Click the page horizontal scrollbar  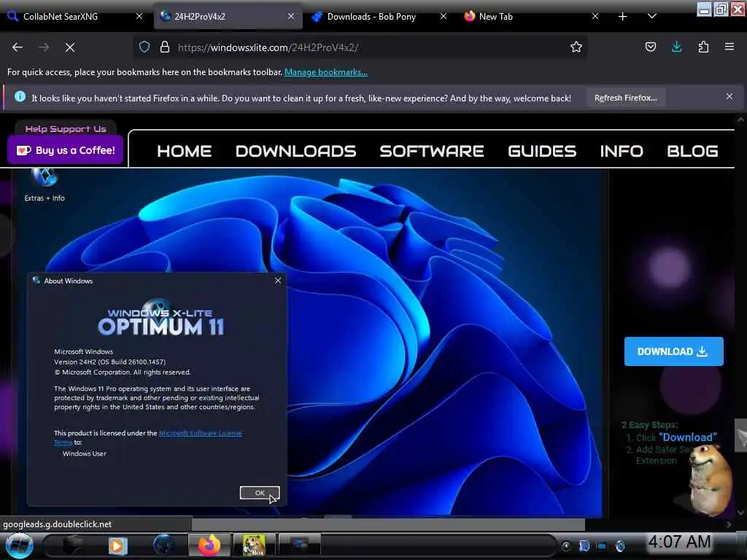pos(388,524)
